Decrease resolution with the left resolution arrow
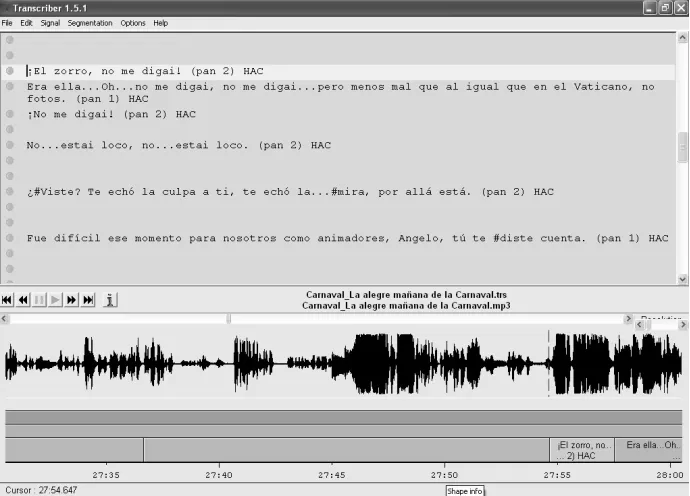Image resolution: width=690 pixels, height=496 pixels. click(x=639, y=325)
